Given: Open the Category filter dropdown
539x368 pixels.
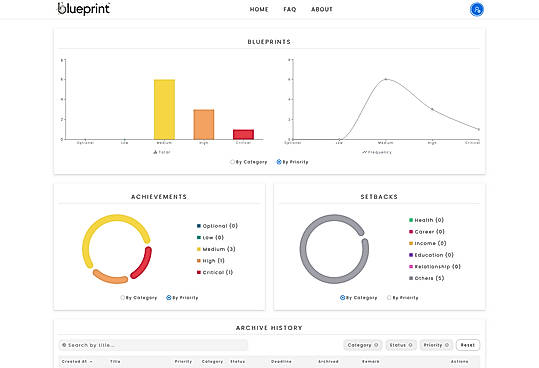Looking at the screenshot, I should tap(363, 345).
